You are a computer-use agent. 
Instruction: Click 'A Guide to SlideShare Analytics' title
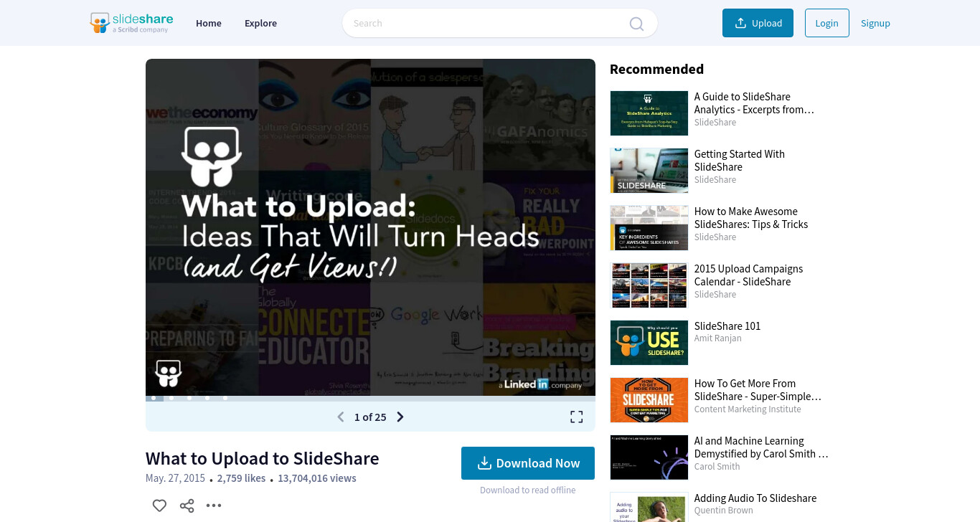point(754,103)
